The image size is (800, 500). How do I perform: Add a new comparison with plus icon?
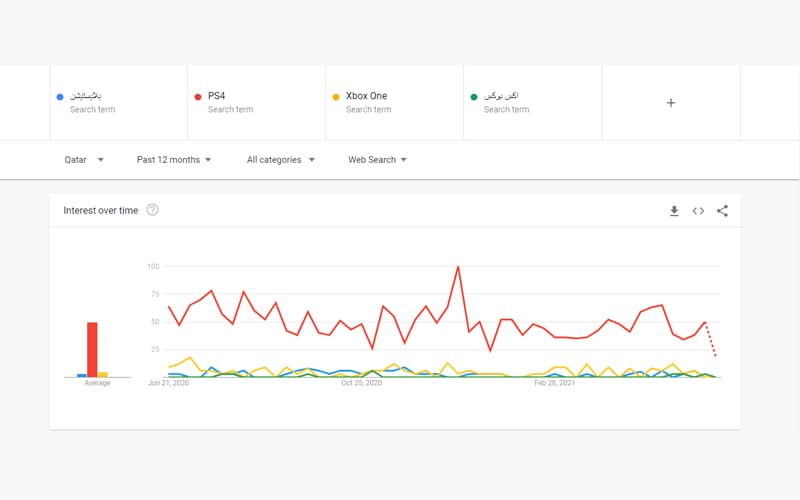[x=670, y=103]
